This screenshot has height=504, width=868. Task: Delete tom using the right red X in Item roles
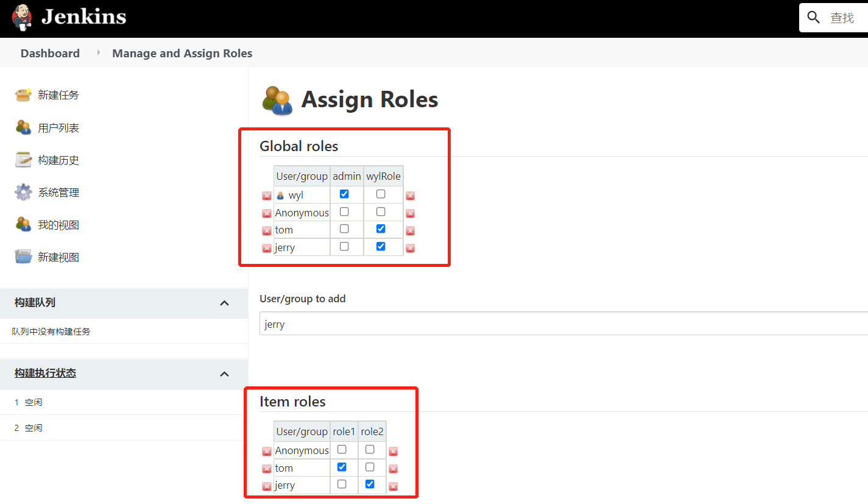pos(393,469)
